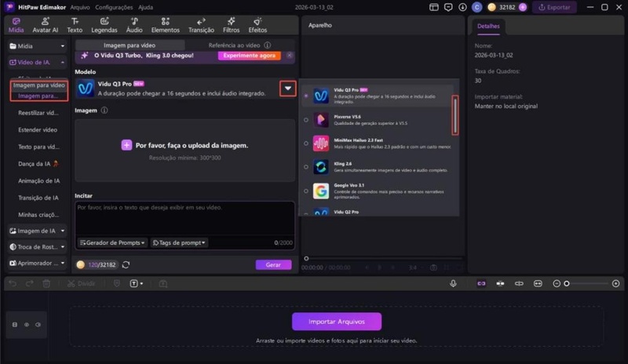Close the Vidu Q3 Turbo promo banner
Screen dimensions: 628x364
(x=289, y=55)
